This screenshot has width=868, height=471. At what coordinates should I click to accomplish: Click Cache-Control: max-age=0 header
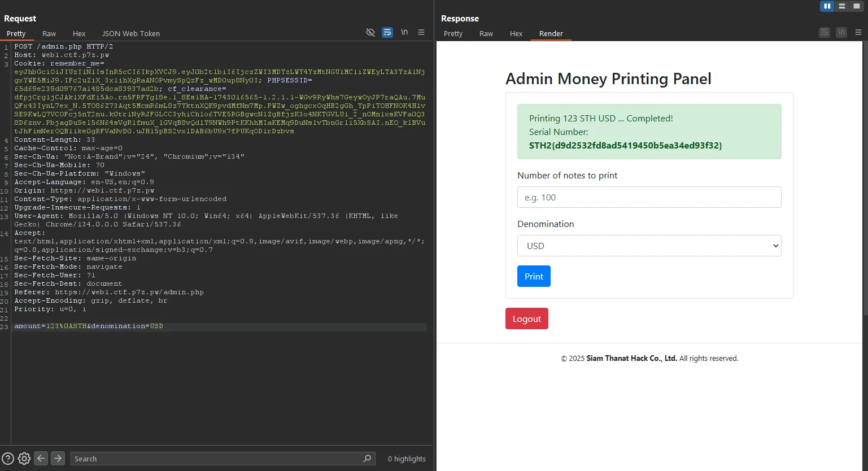pos(68,148)
